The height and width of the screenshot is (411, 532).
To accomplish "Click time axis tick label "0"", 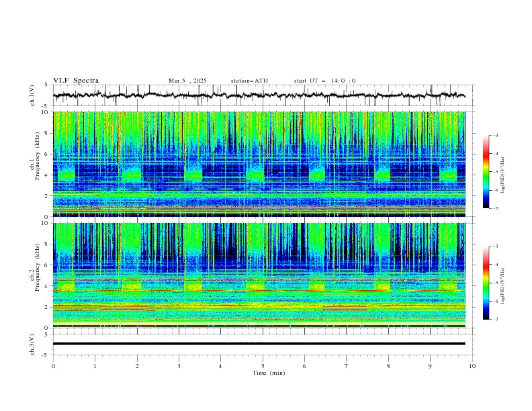I will coord(53,366).
